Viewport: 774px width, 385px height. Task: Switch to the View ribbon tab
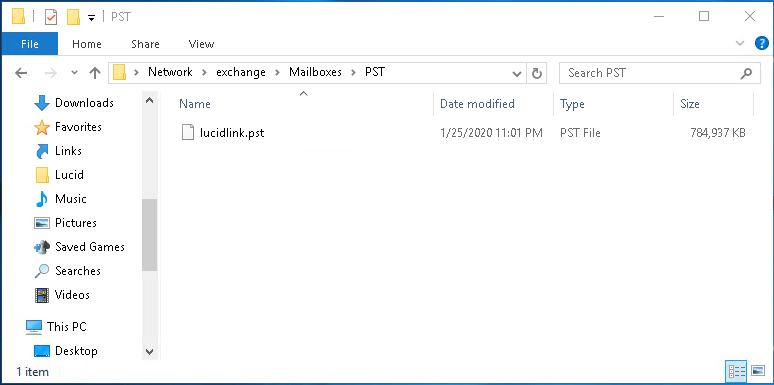point(201,44)
